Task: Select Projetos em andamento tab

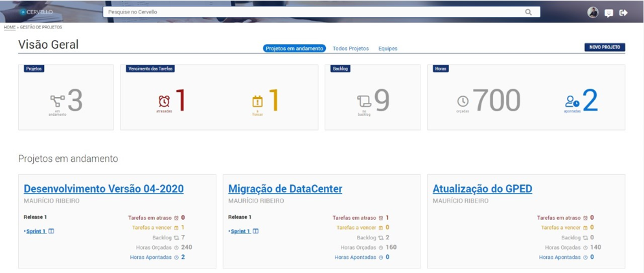Action: [294, 49]
